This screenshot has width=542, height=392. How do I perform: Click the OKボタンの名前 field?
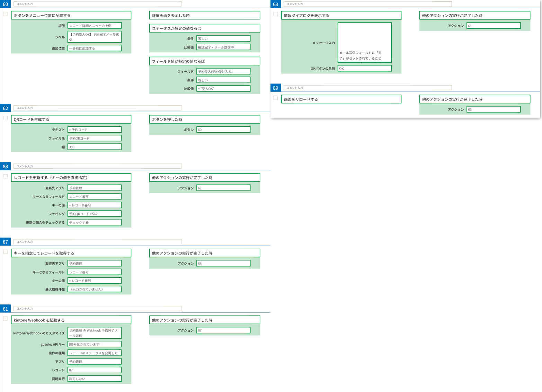tap(364, 69)
